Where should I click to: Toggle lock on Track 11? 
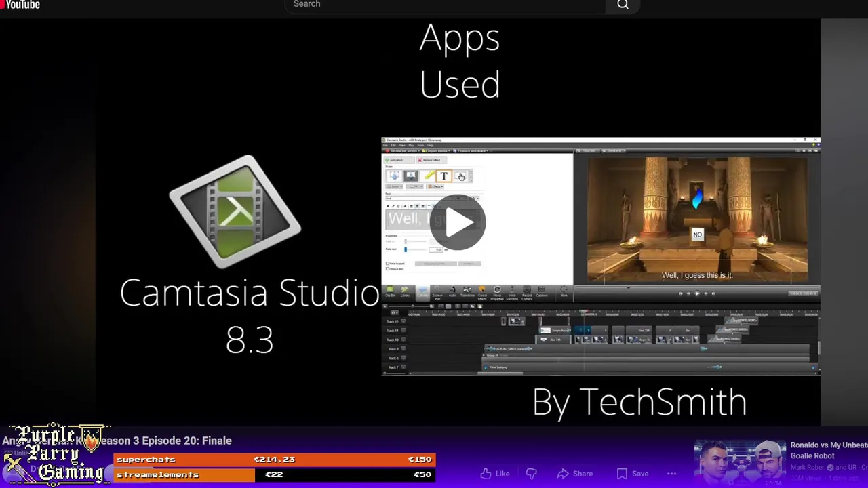(x=403, y=331)
